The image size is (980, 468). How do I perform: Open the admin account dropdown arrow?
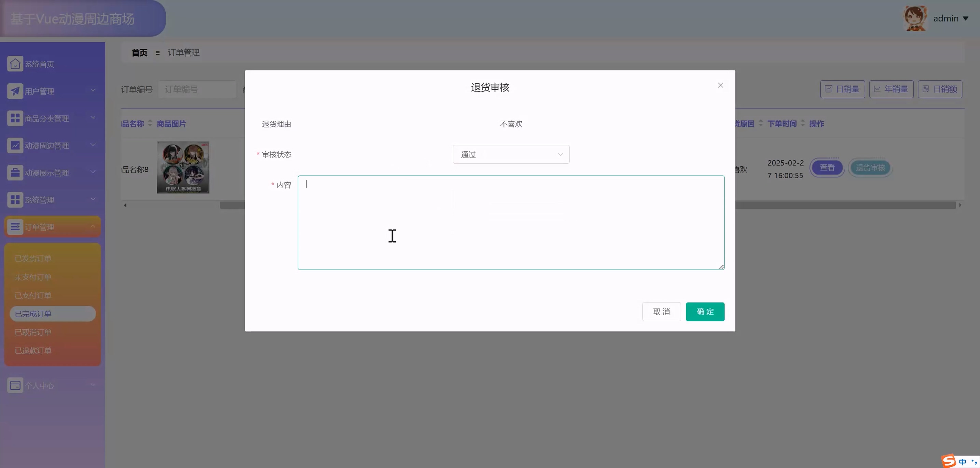click(966, 18)
